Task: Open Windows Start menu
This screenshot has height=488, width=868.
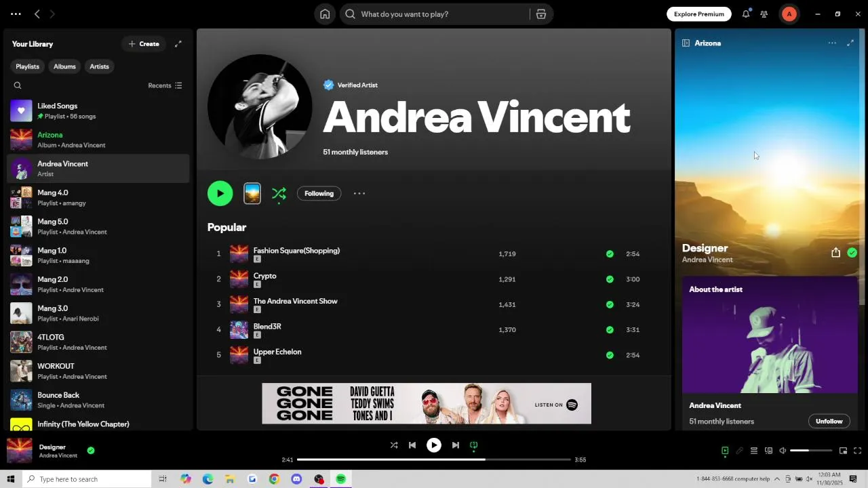Action: 11,479
